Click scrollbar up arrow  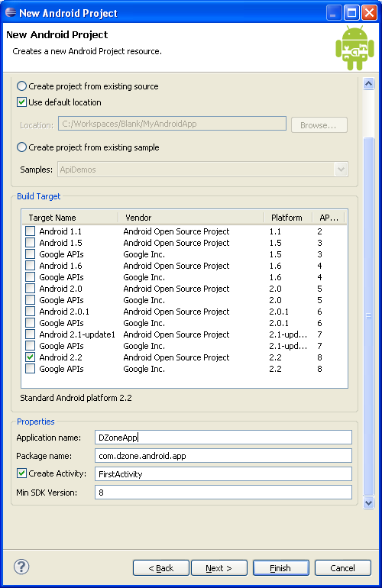[368, 84]
